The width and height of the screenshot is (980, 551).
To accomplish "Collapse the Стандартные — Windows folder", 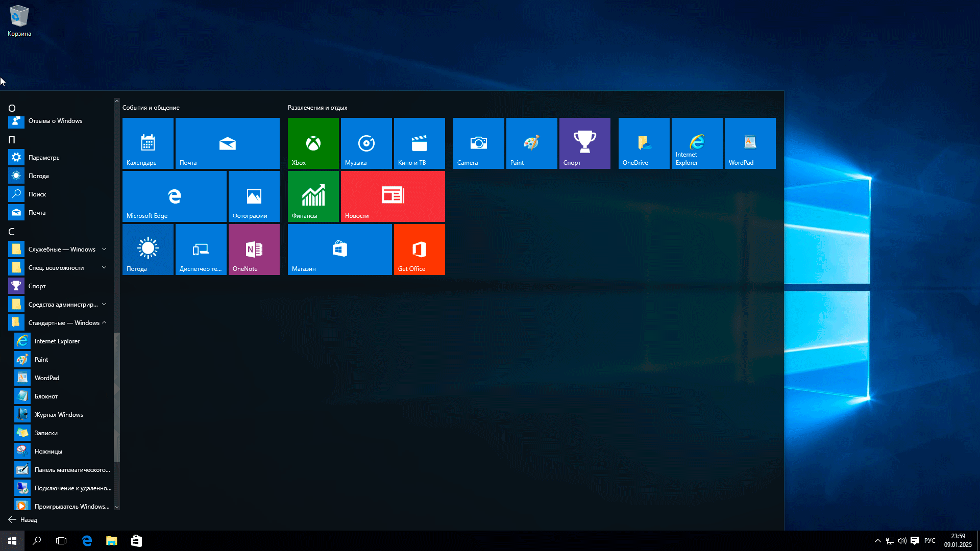I will pos(60,323).
